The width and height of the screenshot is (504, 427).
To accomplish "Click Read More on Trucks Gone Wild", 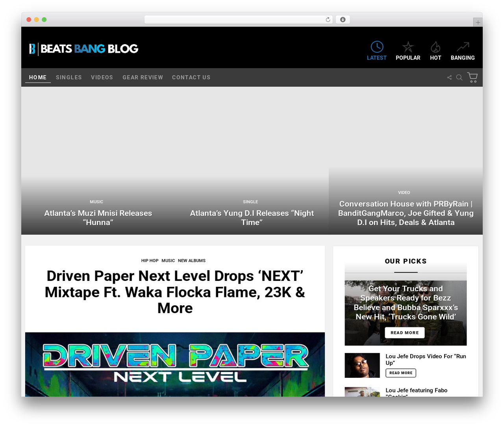I will pos(405,333).
